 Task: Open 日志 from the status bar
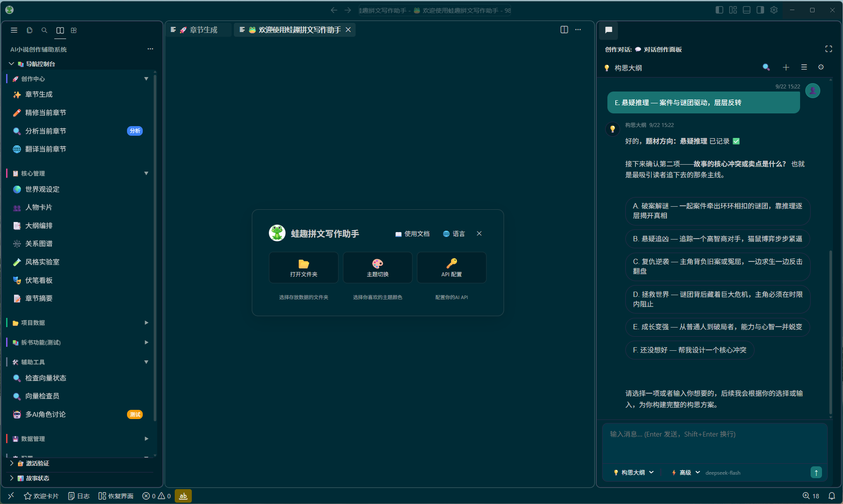[x=79, y=496]
